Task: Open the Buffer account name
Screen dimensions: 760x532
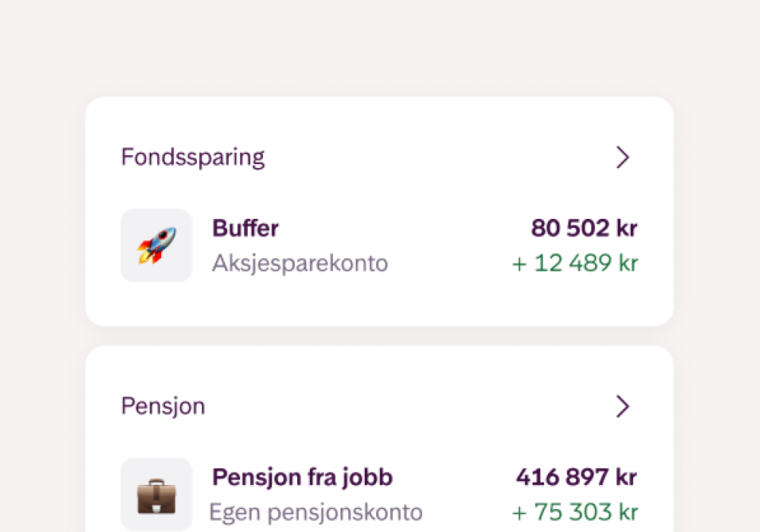Action: (245, 228)
